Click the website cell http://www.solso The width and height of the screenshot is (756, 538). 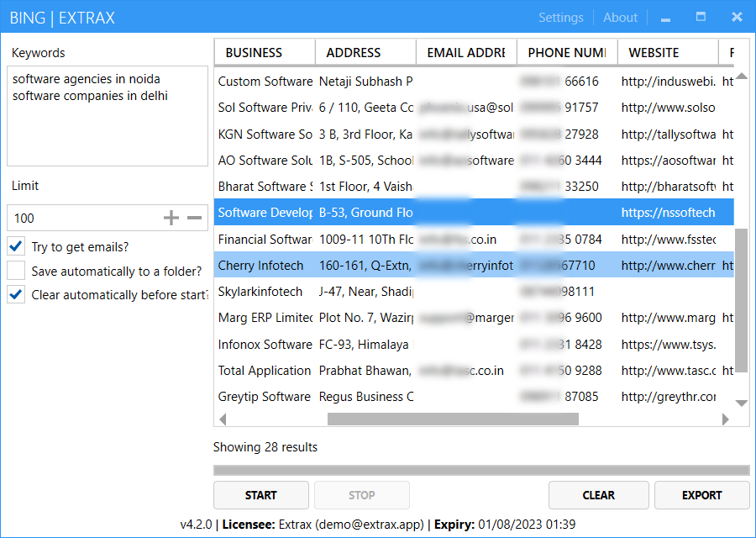tap(669, 107)
